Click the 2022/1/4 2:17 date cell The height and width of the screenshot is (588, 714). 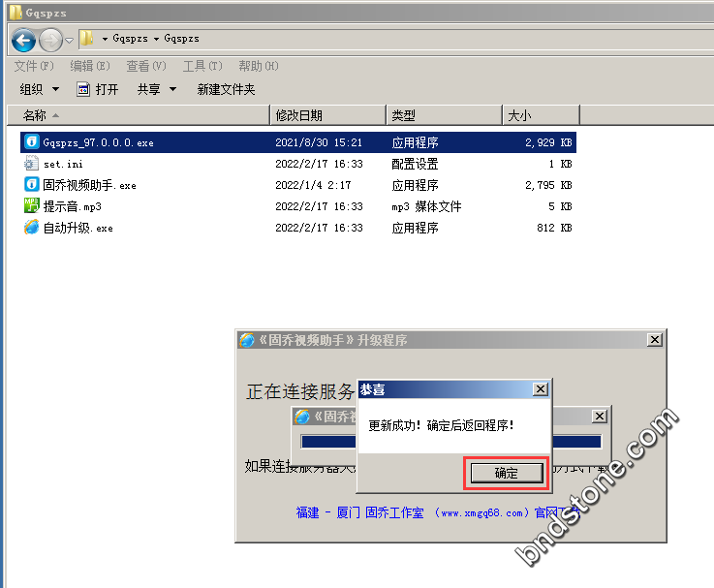(x=313, y=185)
